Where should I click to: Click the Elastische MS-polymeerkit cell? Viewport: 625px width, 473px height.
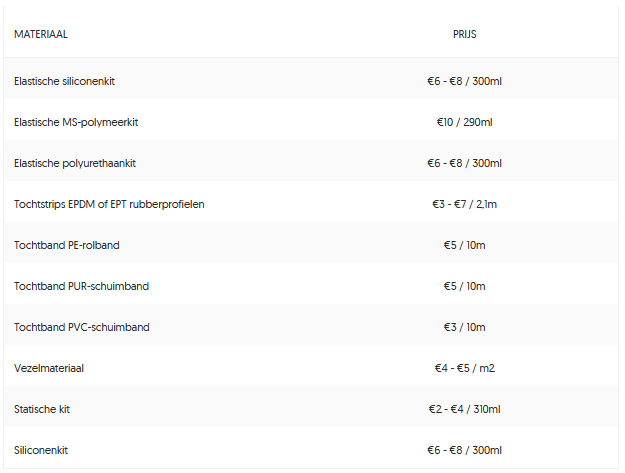click(x=76, y=122)
